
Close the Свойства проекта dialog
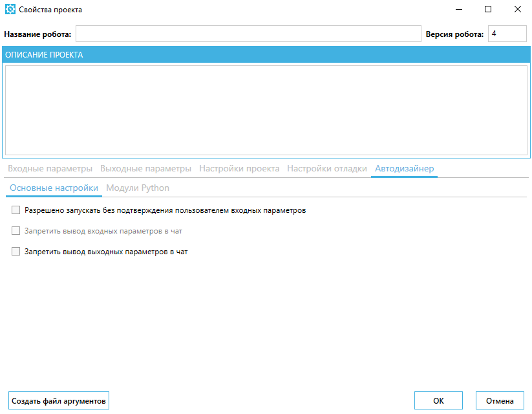(517, 9)
